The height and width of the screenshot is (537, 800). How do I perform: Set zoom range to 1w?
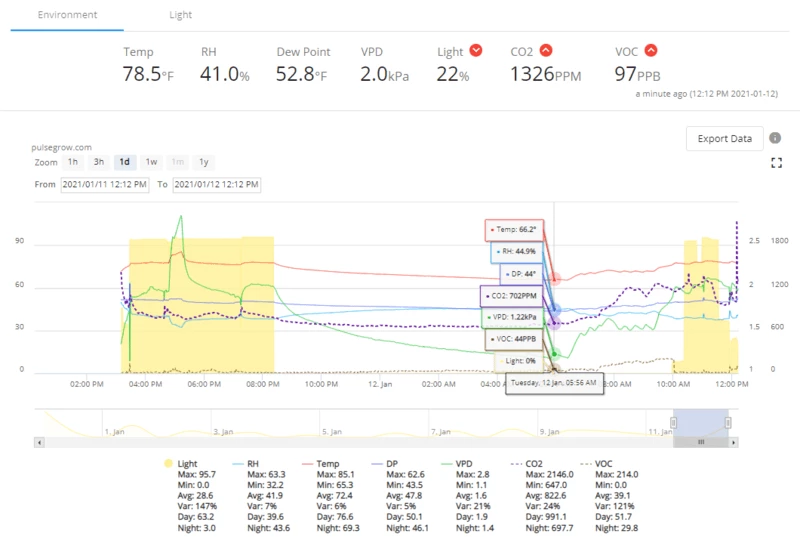[151, 162]
